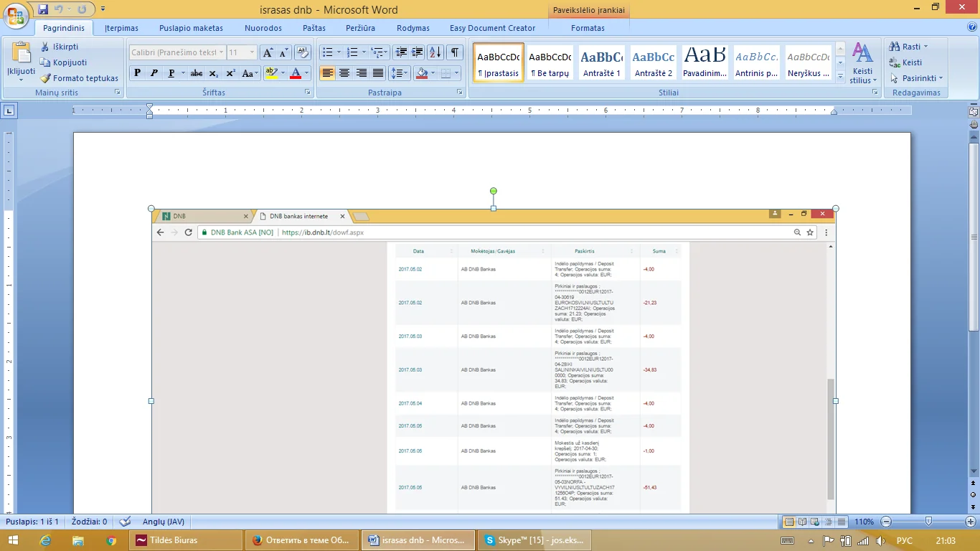The width and height of the screenshot is (980, 551).
Task: Click the sort A-Z icon
Action: (435, 52)
